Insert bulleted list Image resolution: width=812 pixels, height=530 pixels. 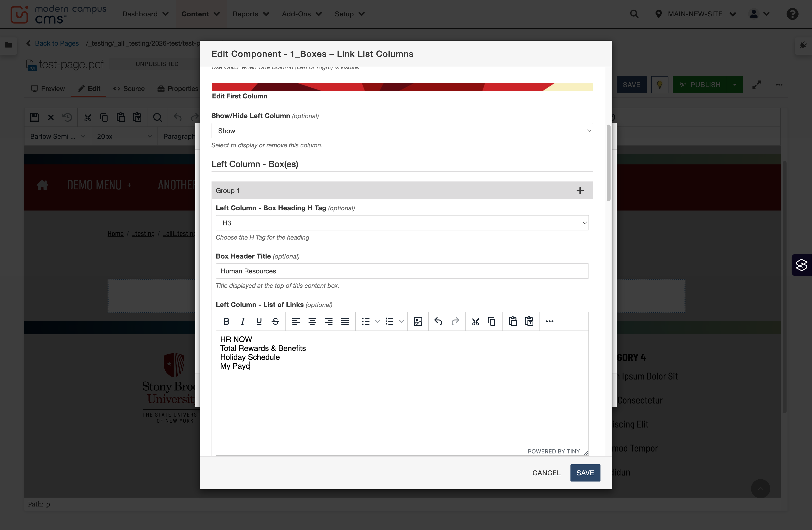366,321
